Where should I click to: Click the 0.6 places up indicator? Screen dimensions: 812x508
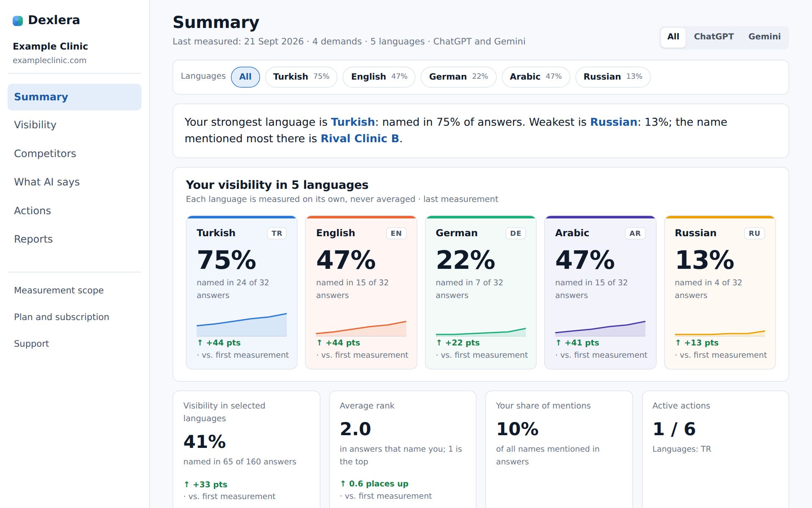(374, 484)
